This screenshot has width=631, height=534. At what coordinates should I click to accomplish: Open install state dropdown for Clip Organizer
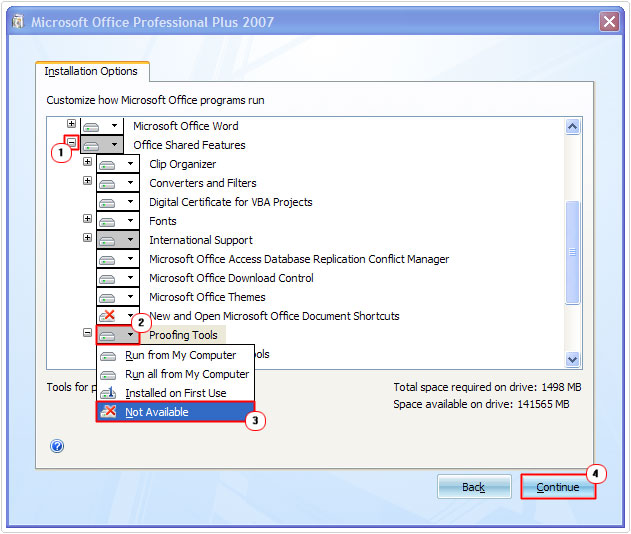(x=118, y=164)
